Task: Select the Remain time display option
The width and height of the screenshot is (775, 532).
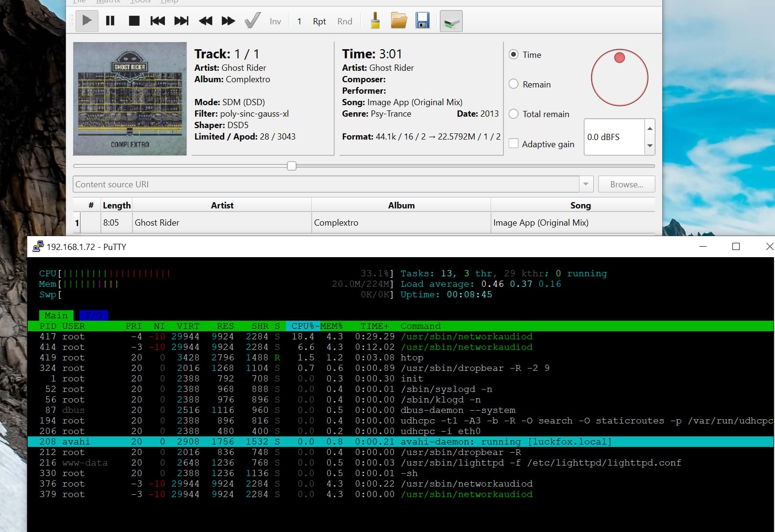Action: 514,84
